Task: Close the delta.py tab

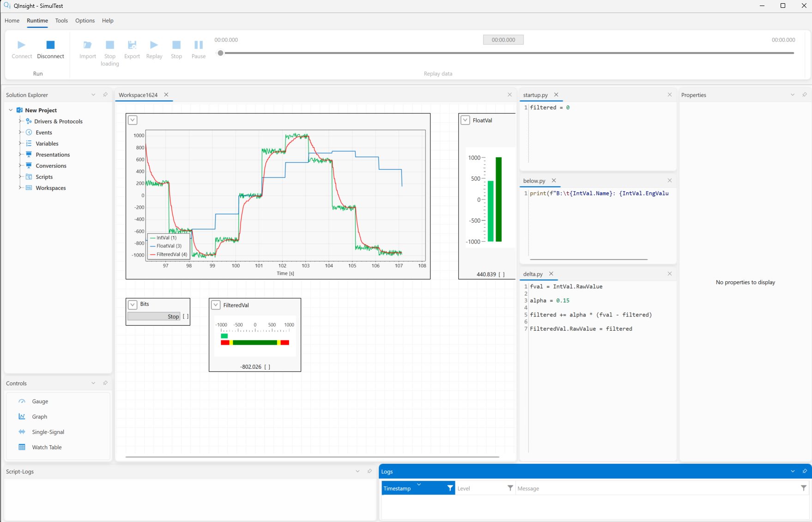Action: pos(551,274)
